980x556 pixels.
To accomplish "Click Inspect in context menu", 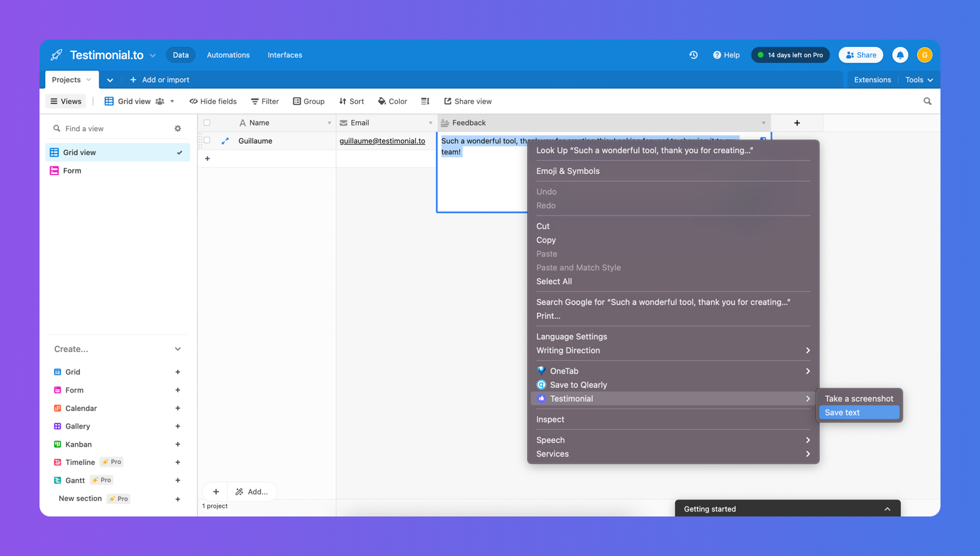I will point(673,419).
